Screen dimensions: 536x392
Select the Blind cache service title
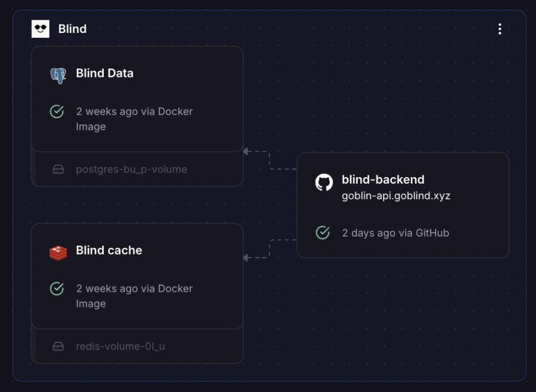[x=109, y=250]
